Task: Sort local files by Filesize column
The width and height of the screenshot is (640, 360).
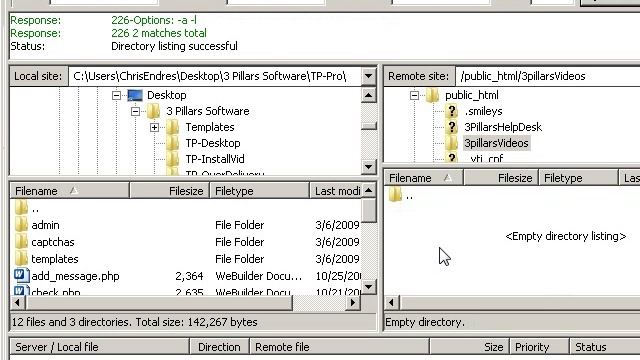Action: [x=169, y=191]
